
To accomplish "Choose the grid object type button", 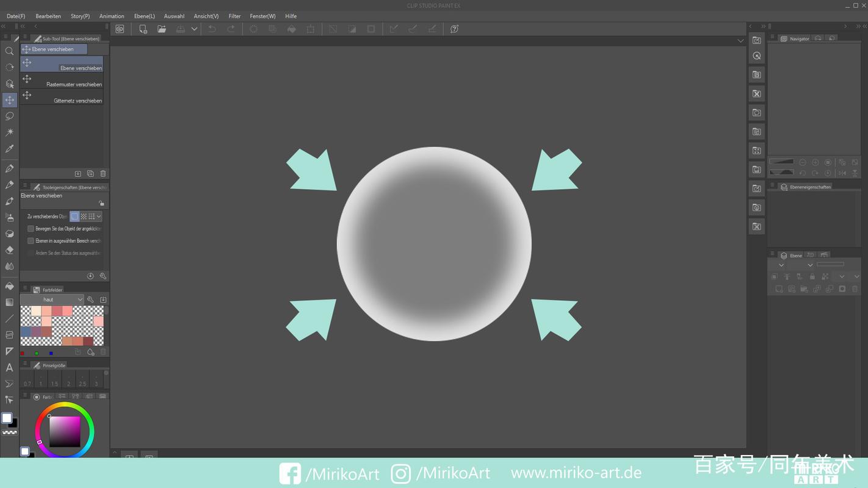I will coord(92,217).
